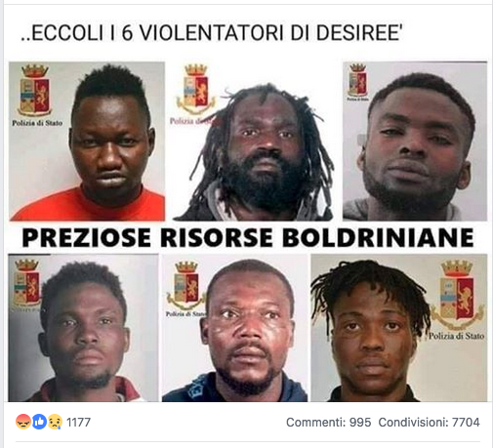The height and width of the screenshot is (448, 493).
Task: Click the Polizia di Stato crest in red-shirt photo
Action: [x=35, y=90]
